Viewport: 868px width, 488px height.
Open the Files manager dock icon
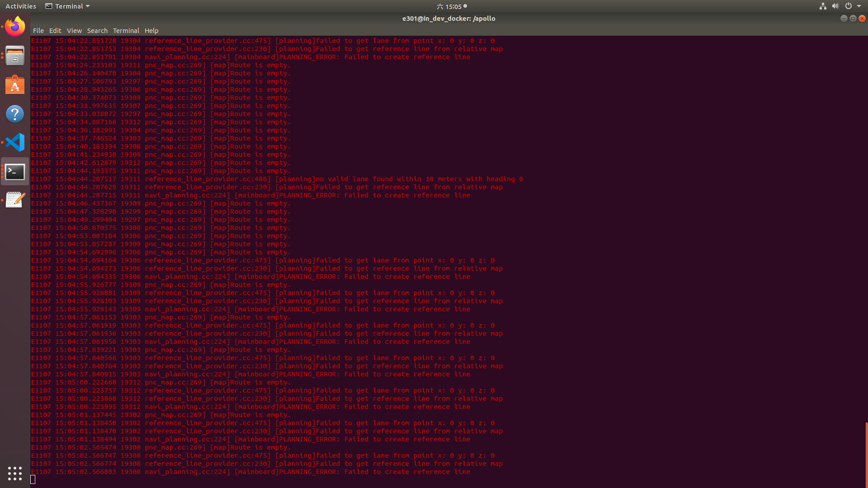pos(15,56)
